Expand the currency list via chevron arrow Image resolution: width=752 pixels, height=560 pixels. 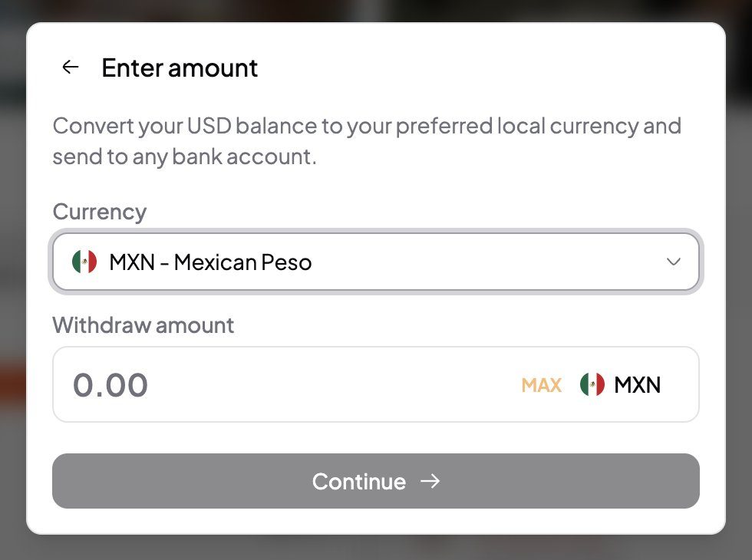(x=674, y=262)
